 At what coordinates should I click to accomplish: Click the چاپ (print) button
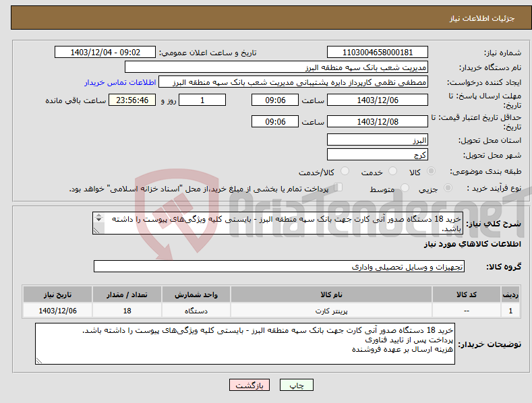click(x=296, y=385)
